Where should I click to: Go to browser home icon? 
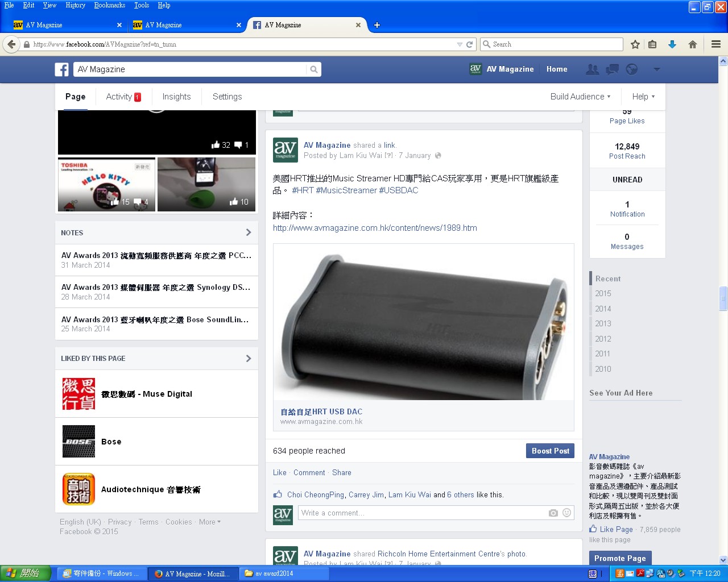pyautogui.click(x=692, y=44)
